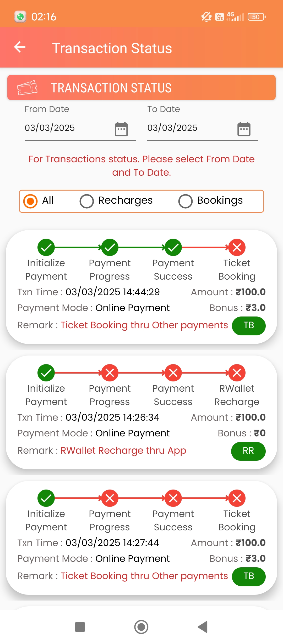Open the To Date calendar icon
Image resolution: width=283 pixels, height=644 pixels.
tap(244, 129)
